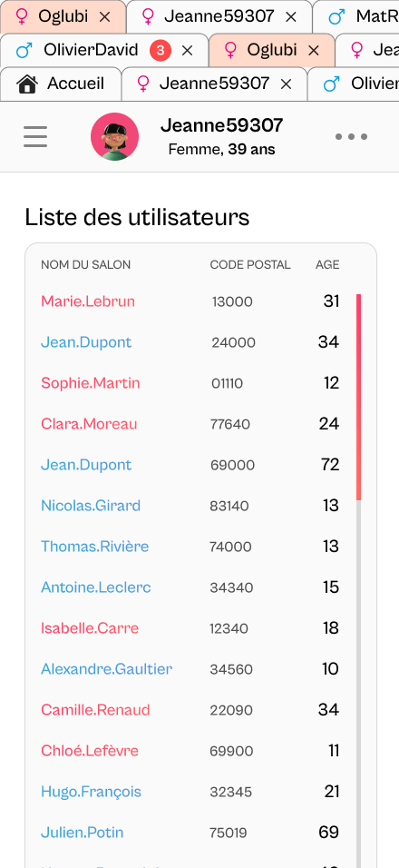The image size is (399, 868).
Task: Select user Sophie.Martin
Action: (91, 383)
